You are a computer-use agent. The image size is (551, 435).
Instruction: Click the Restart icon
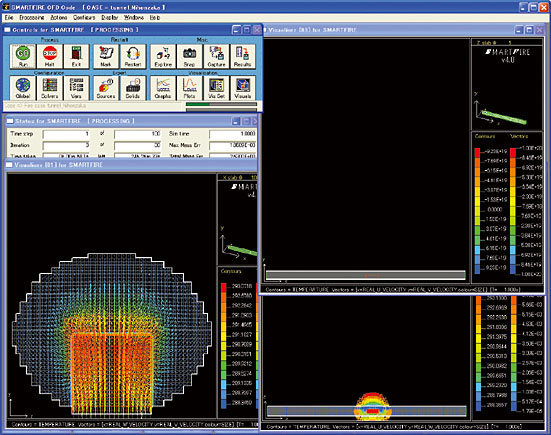[132, 56]
